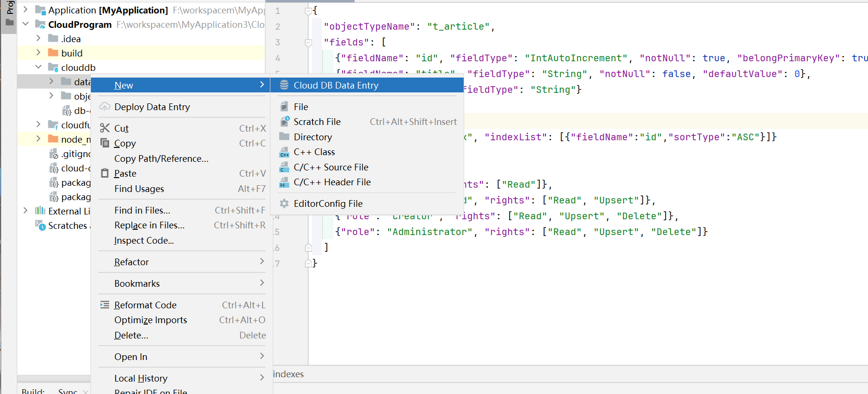Screen dimensions: 868x394
Task: Click the CloudProgram module icon
Action: point(41,24)
